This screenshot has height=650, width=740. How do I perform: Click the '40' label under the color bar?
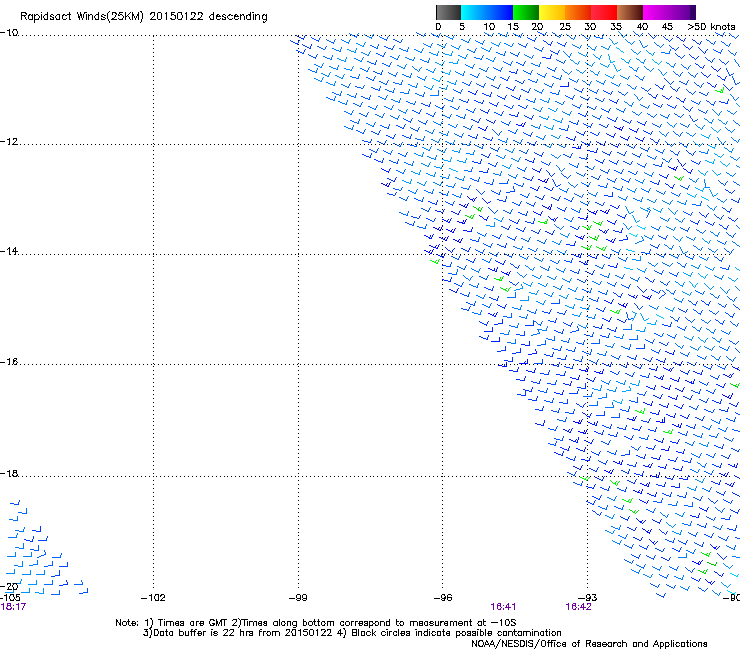click(642, 27)
